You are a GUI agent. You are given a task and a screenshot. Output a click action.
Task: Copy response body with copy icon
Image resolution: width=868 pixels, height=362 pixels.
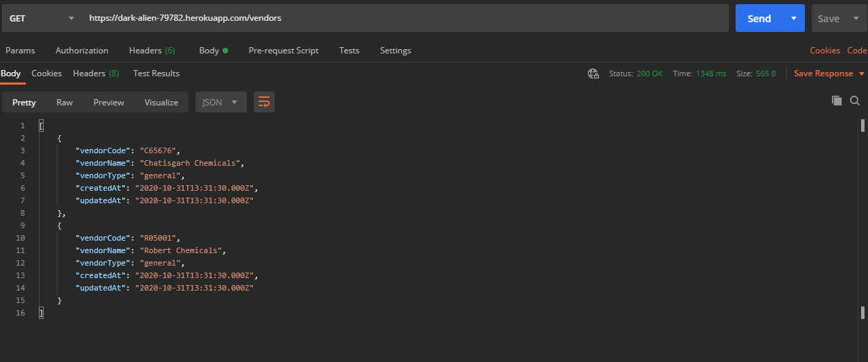(x=837, y=101)
